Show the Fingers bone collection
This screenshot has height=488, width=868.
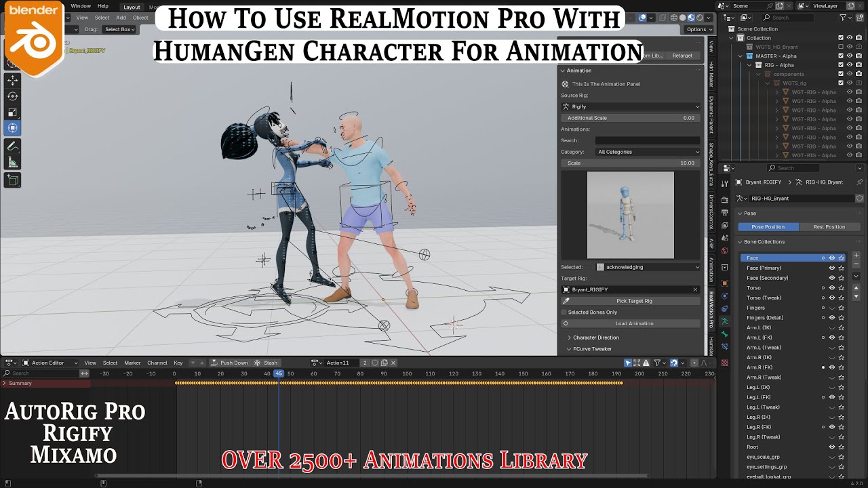832,308
